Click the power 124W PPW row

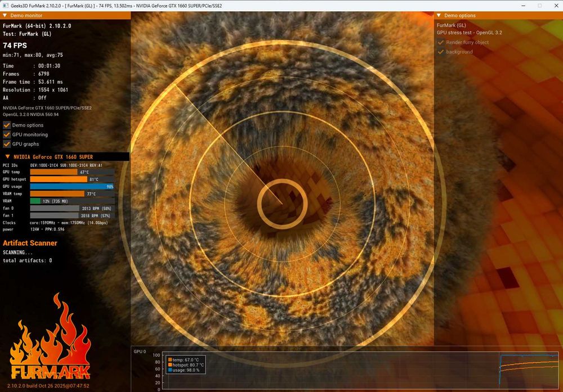(x=34, y=229)
